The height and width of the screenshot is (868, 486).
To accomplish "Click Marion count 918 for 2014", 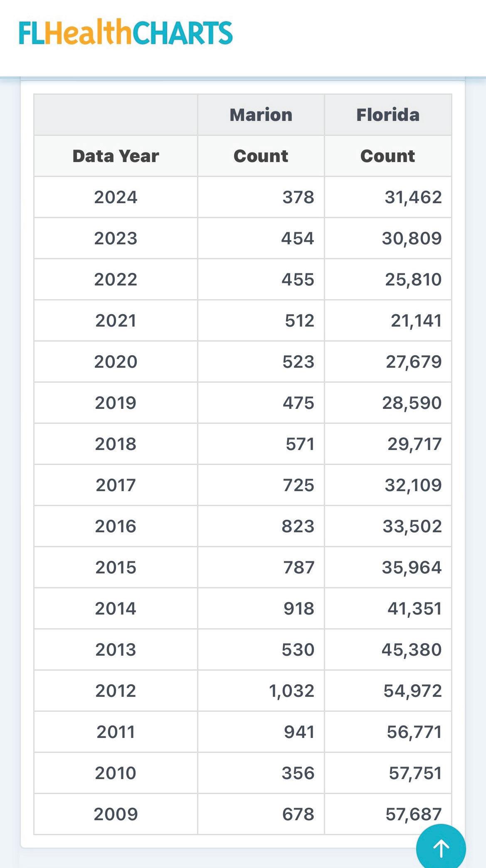I will 261,608.
